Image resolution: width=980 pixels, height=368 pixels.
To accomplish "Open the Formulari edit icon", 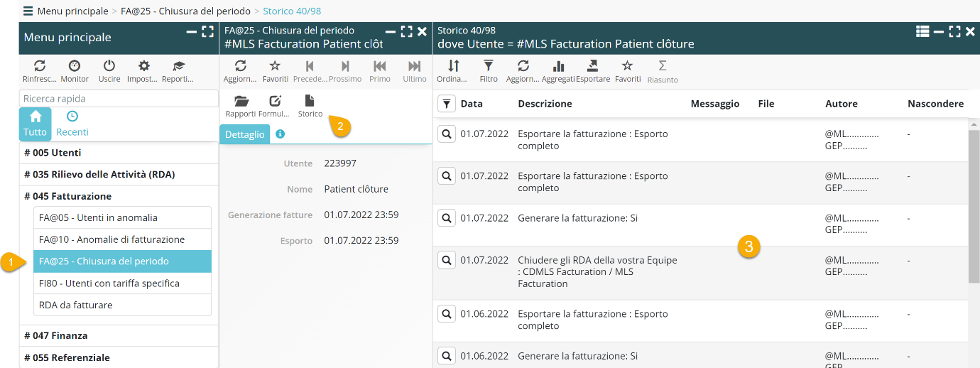I will 275,102.
